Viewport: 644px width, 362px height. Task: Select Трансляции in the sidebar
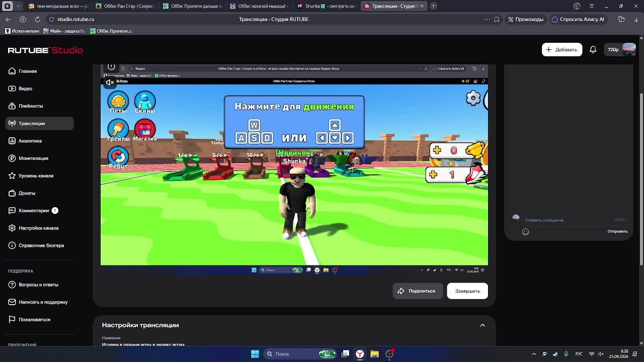coord(39,123)
